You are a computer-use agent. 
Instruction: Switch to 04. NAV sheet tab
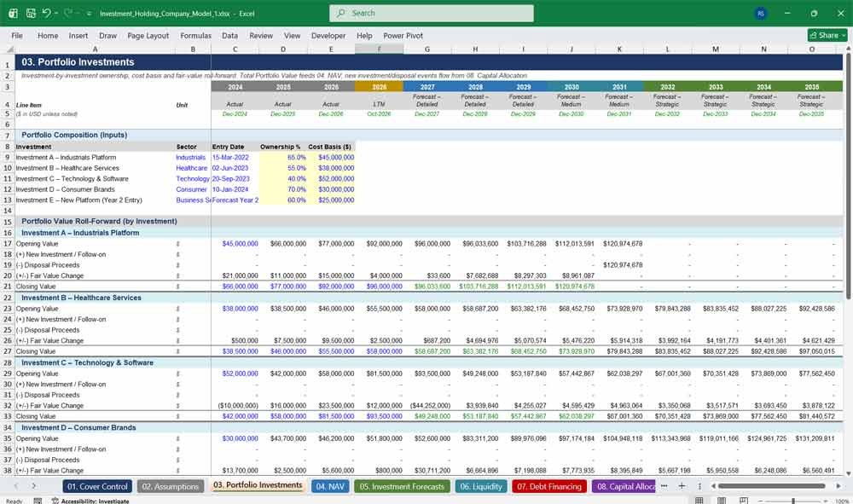[330, 487]
